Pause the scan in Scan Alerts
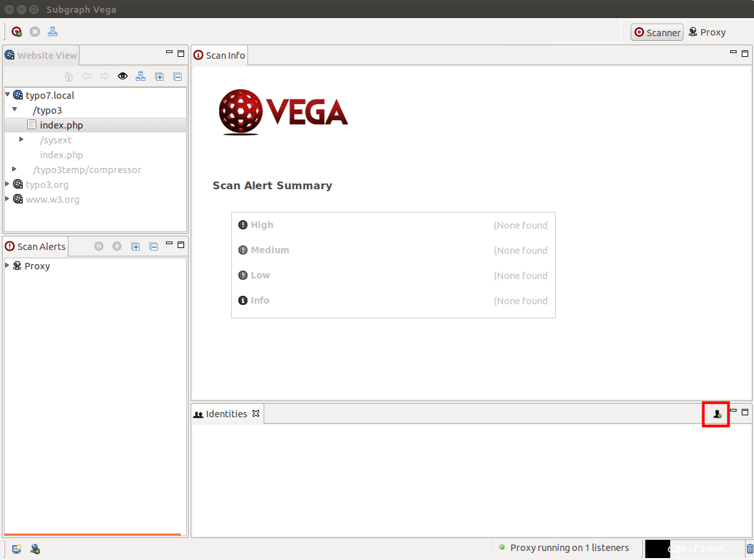The width and height of the screenshot is (754, 560). 99,246
